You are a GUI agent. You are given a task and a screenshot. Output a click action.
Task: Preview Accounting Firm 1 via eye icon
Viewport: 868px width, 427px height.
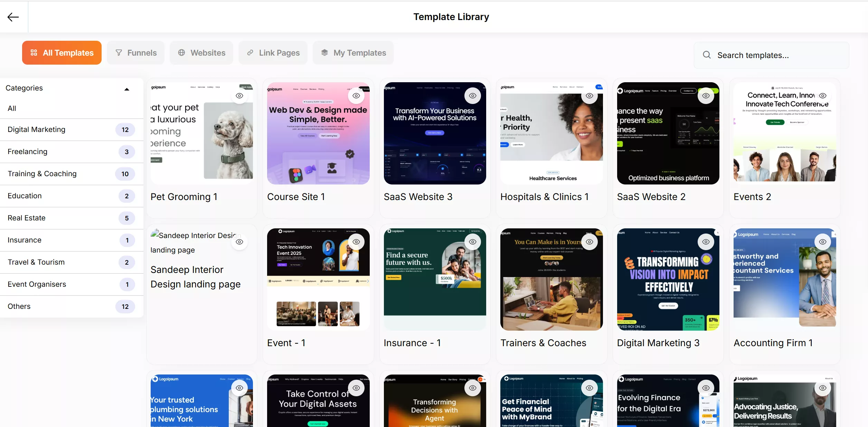(823, 242)
